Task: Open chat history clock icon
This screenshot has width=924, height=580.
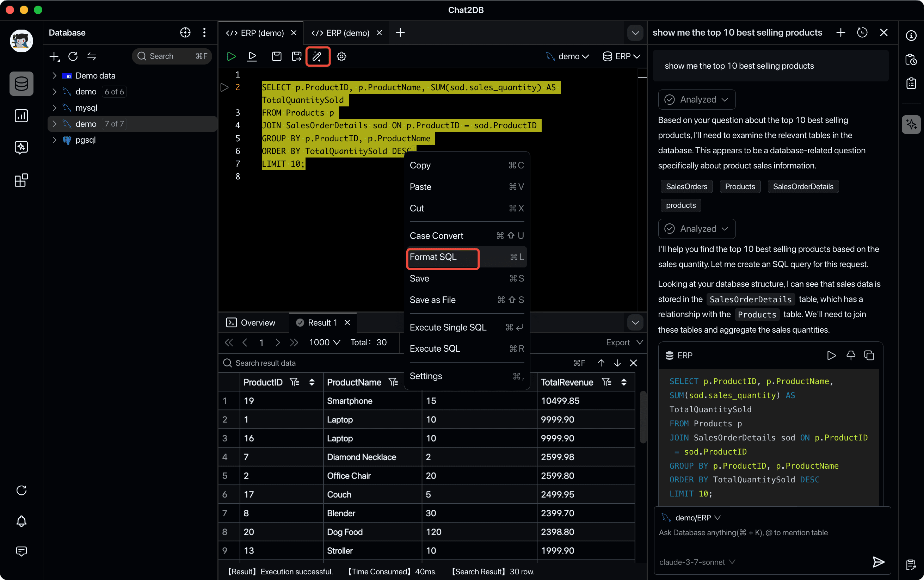Action: click(x=862, y=33)
